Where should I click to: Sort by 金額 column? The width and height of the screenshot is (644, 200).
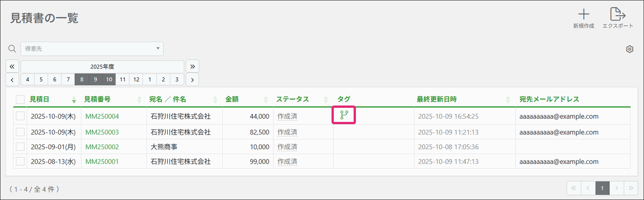(x=266, y=99)
